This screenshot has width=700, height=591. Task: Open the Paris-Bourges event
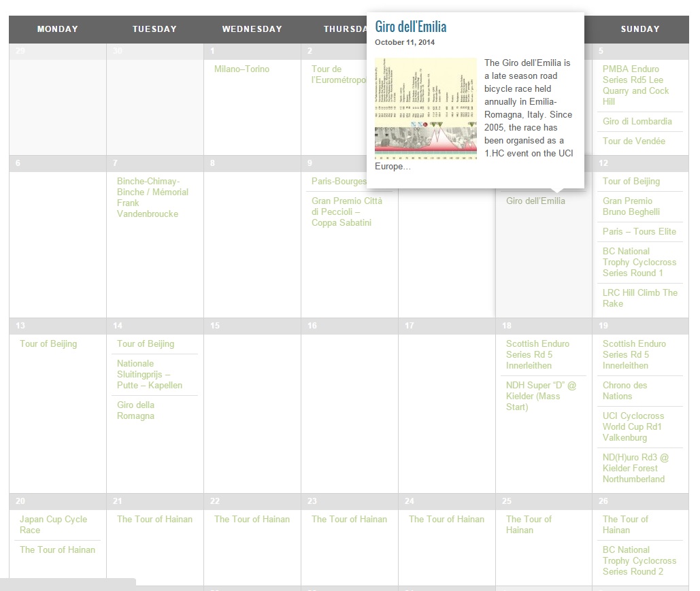click(x=339, y=182)
